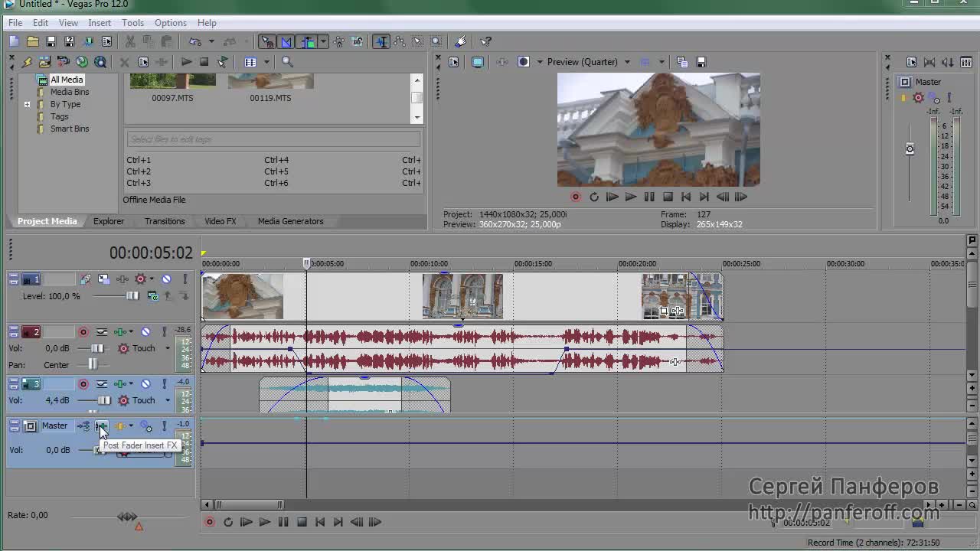
Task: Arm audio track 2 for recording
Action: tap(83, 332)
